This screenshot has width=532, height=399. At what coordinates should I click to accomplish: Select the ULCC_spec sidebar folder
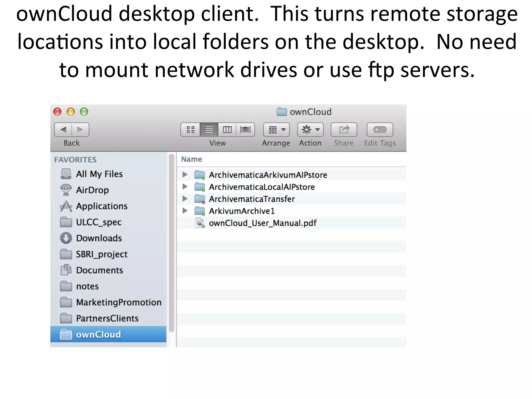(108, 222)
